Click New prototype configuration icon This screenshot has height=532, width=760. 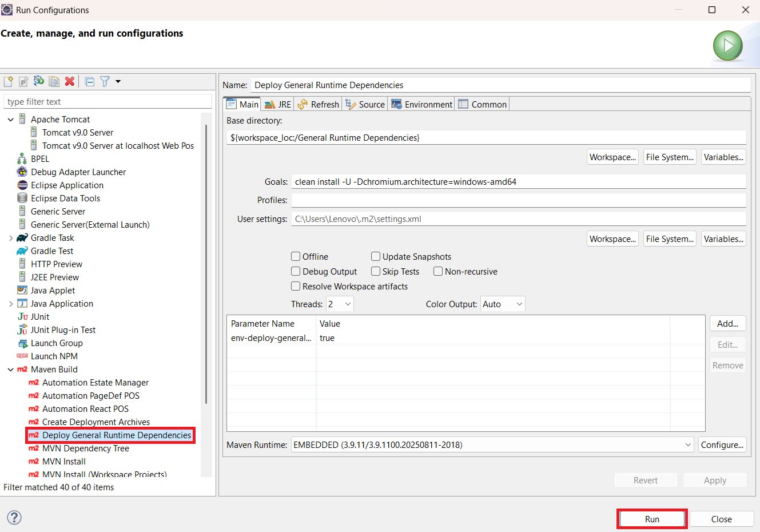(x=23, y=81)
